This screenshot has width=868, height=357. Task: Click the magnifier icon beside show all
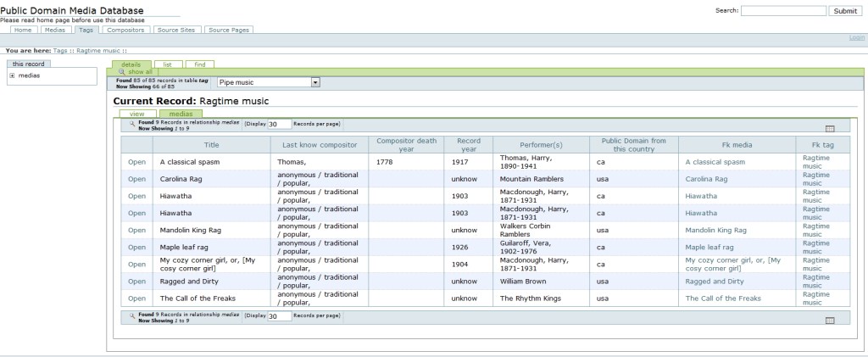coord(122,72)
